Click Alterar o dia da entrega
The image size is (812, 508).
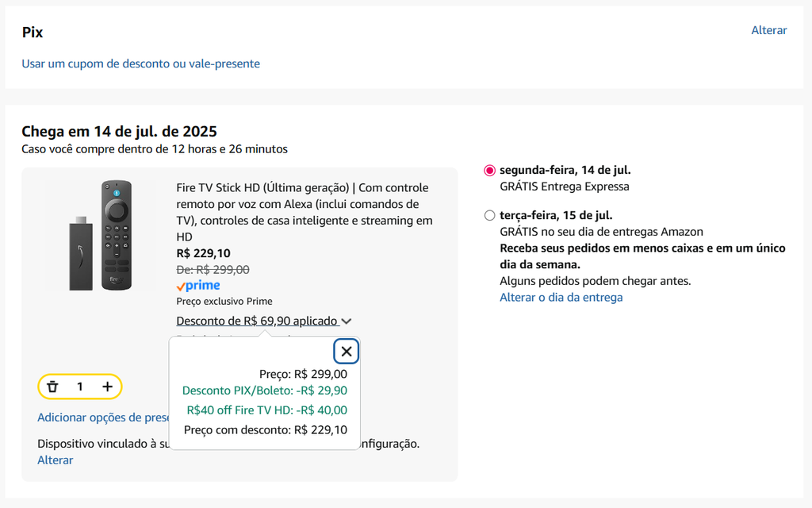tap(561, 298)
